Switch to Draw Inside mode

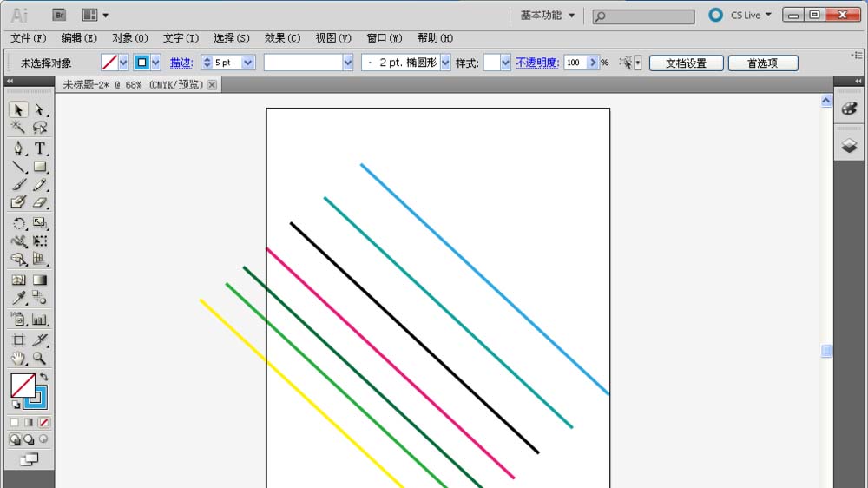43,440
